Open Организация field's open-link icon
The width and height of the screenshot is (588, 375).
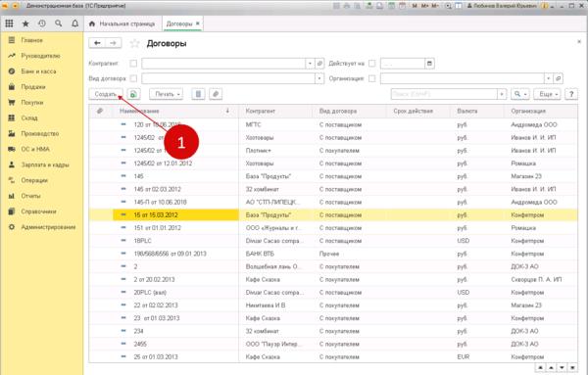click(x=558, y=78)
